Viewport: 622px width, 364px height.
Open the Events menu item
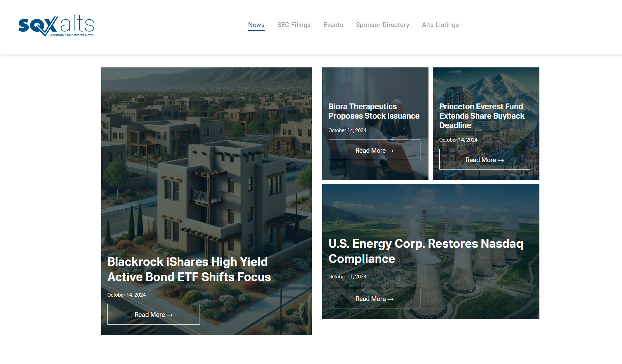pos(333,25)
